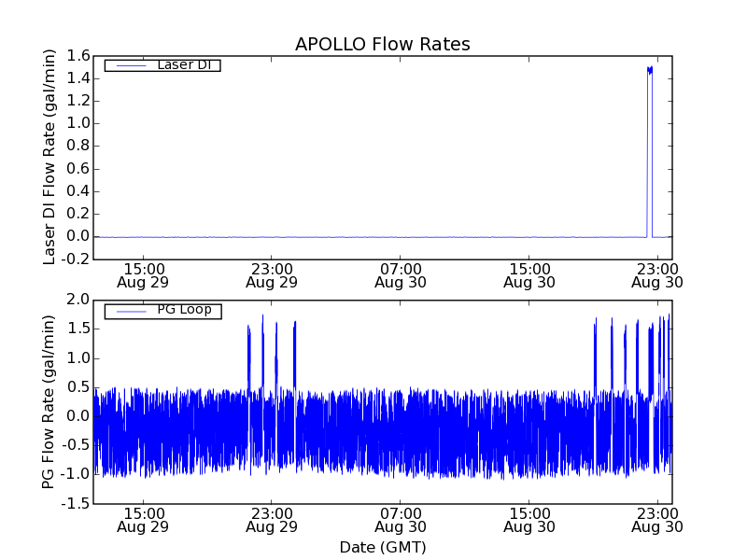Click the Laser DI Flow Rate y-axis label
Viewport: 747px width, 560px height.
50,157
